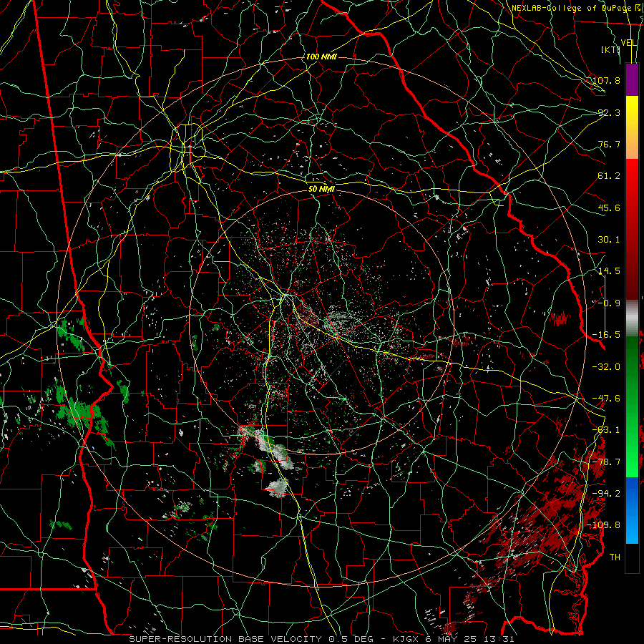This screenshot has height=644, width=644.
Task: Click the -32.0 velocity scale value
Action: [x=607, y=367]
